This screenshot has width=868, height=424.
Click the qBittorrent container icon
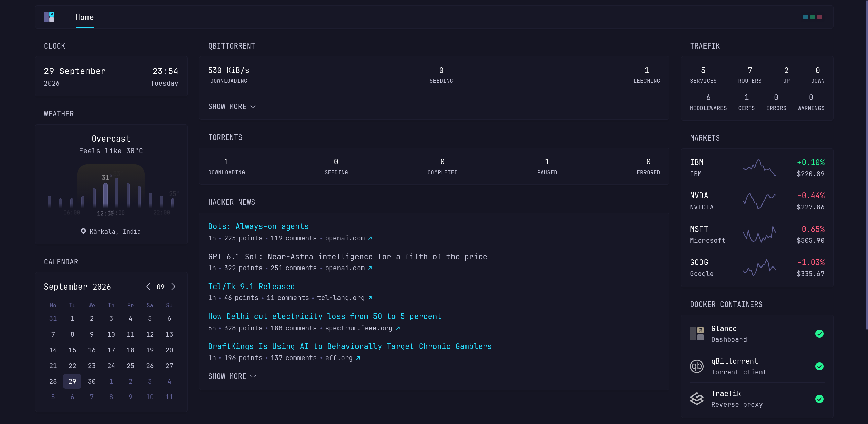click(697, 366)
